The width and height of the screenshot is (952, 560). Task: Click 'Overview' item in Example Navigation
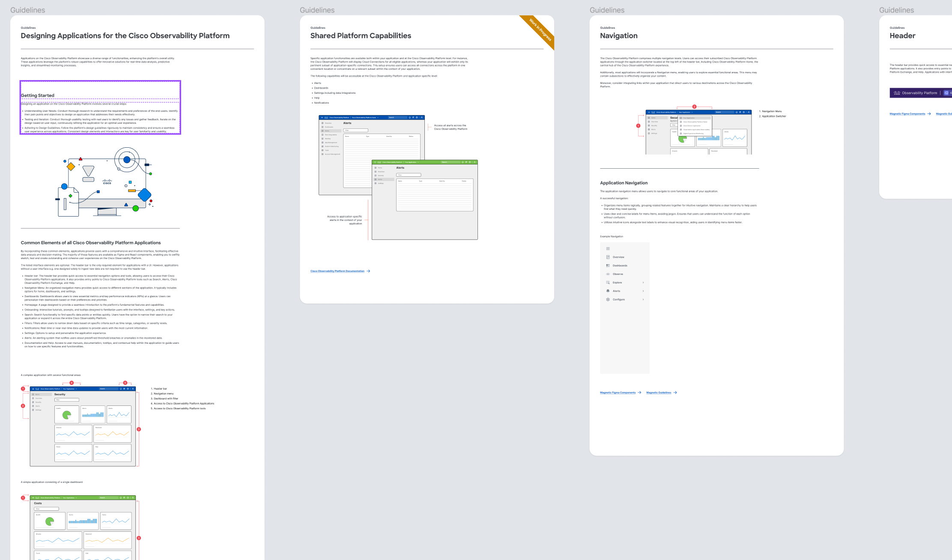tap(618, 257)
